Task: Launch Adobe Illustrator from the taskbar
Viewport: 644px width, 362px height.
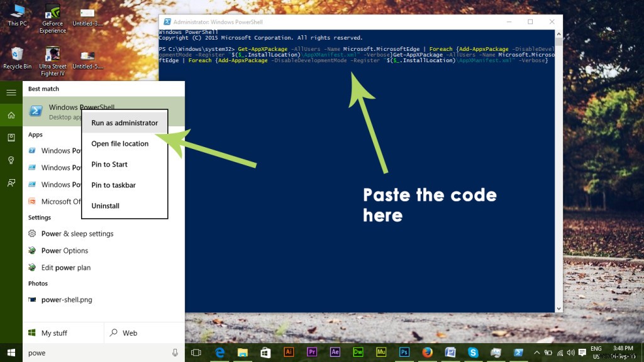Action: click(x=289, y=353)
